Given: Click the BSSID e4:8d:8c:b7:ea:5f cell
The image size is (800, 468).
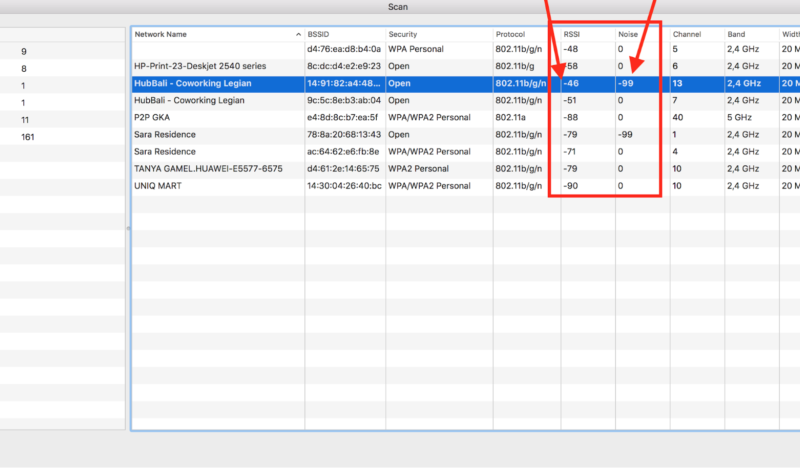Looking at the screenshot, I should coord(342,117).
